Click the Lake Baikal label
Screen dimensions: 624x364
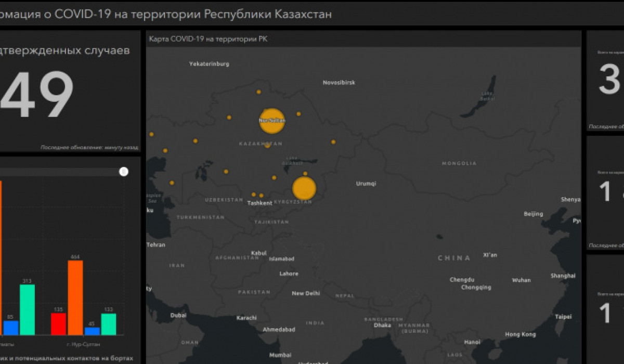click(488, 96)
